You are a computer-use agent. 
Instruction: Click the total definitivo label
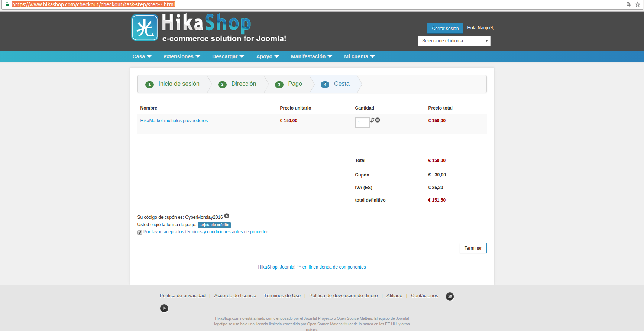(x=370, y=200)
